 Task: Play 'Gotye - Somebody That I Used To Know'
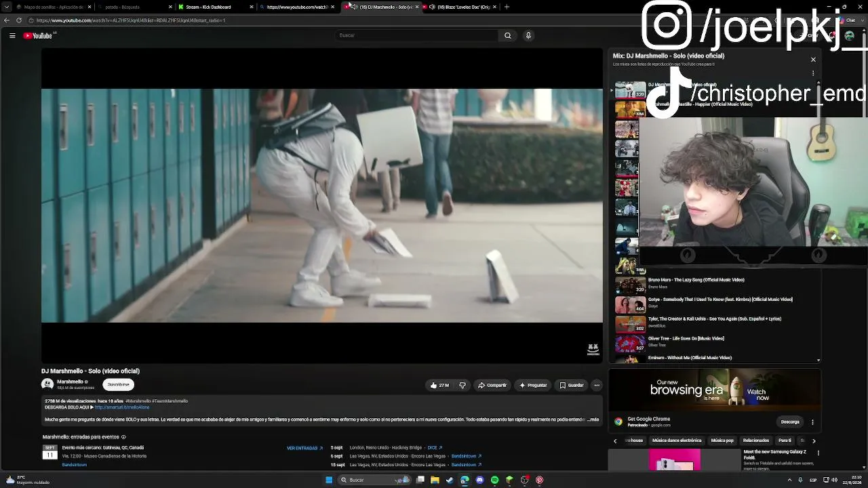716,305
